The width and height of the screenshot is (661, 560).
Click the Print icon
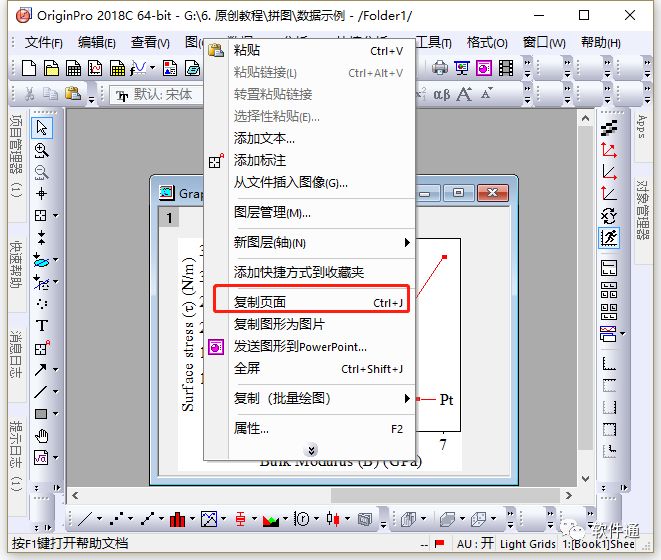[440, 68]
